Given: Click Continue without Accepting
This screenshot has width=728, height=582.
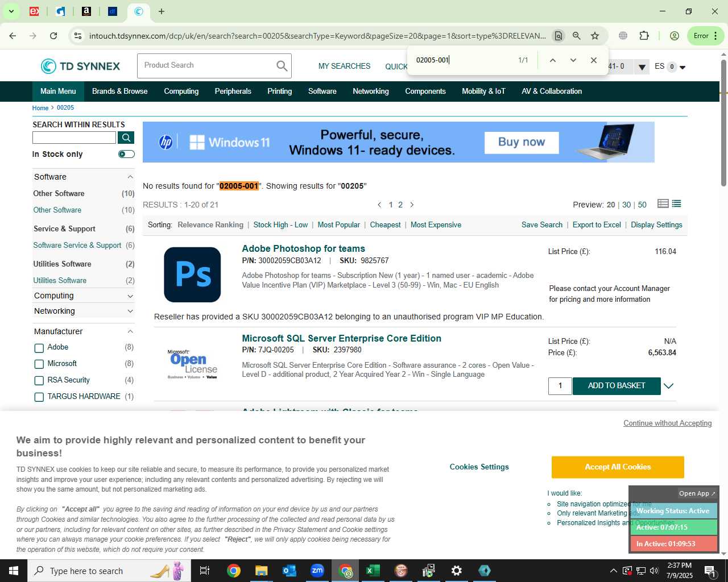Looking at the screenshot, I should coord(668,423).
